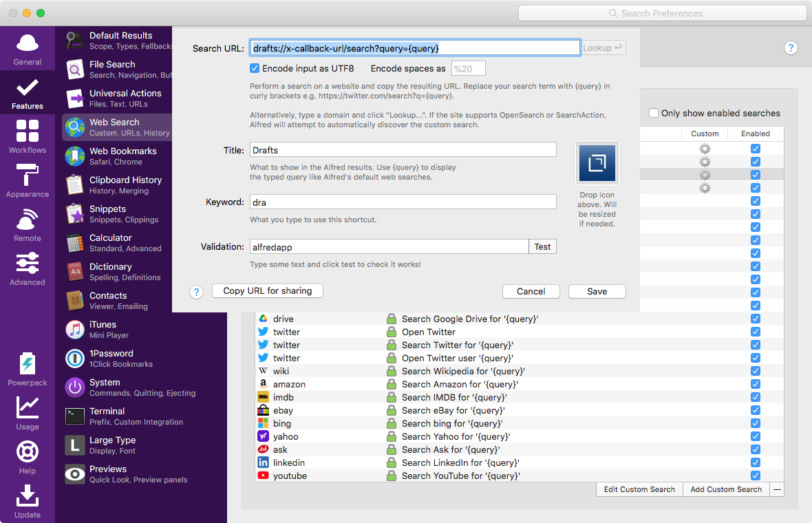Select Web Search feature
Screen dimensions: 812x523
click(117, 127)
